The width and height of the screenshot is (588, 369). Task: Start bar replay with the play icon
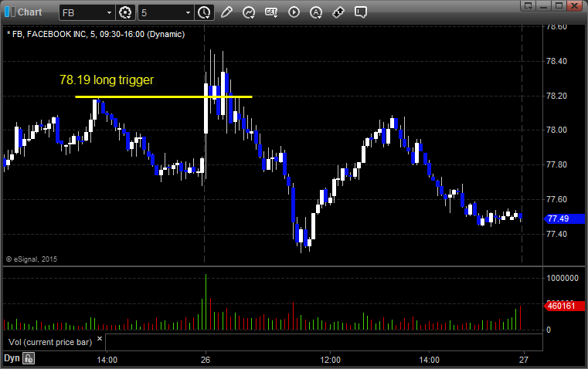point(294,12)
